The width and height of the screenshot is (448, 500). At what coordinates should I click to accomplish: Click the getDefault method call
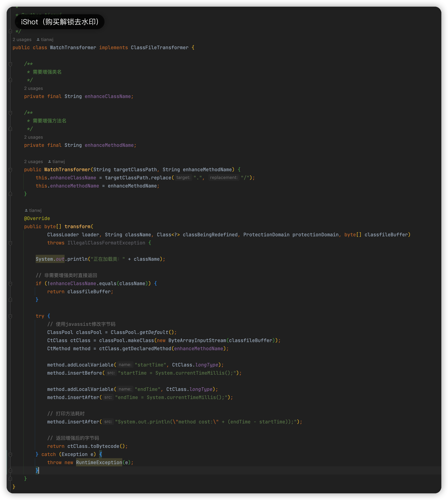tap(154, 332)
